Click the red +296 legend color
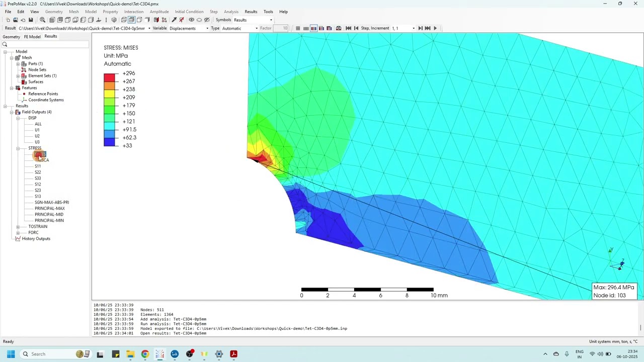Viewport: 644px width, 362px height. [x=110, y=77]
